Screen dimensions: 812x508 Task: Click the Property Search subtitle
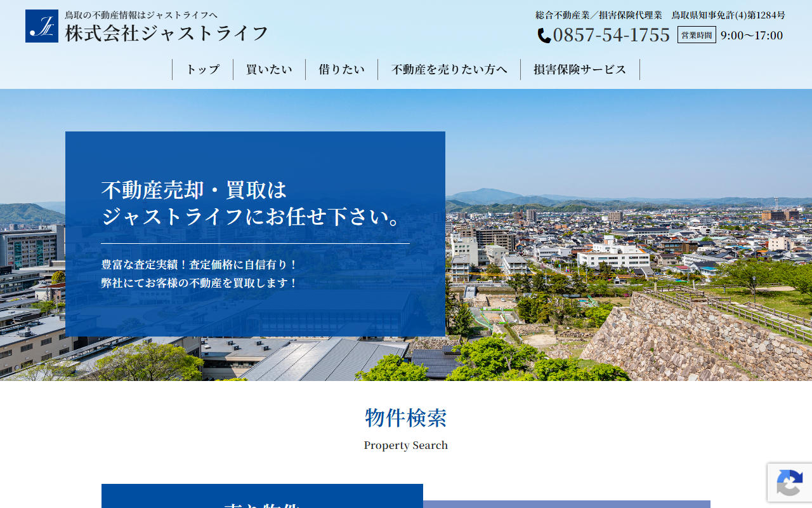coord(406,445)
